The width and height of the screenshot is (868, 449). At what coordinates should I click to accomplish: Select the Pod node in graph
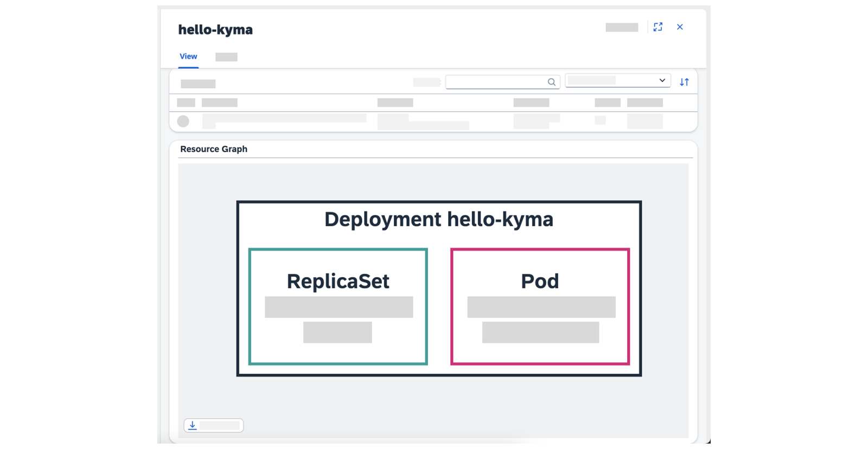click(540, 306)
